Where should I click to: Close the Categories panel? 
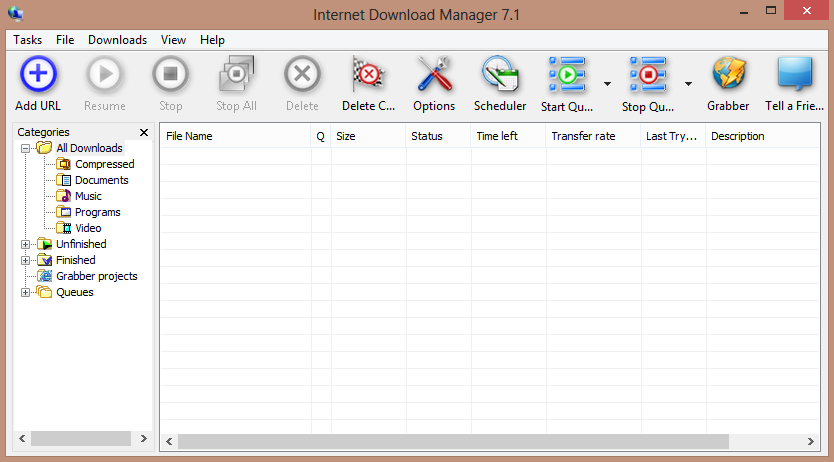144,132
